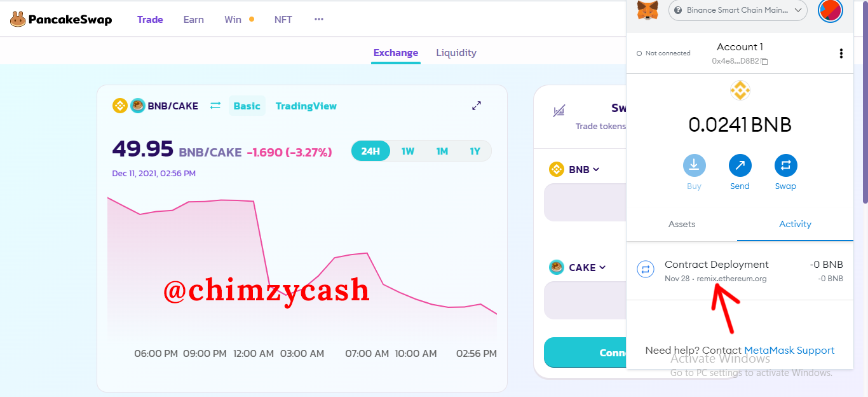The height and width of the screenshot is (397, 868).
Task: Open the MetaMask fox icon
Action: click(x=648, y=10)
